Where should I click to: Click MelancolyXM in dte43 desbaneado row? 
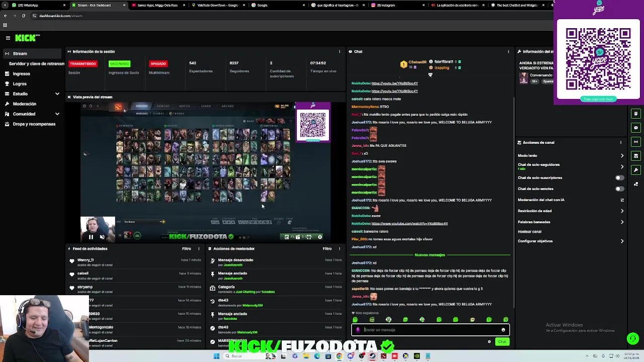pyautogui.click(x=253, y=305)
